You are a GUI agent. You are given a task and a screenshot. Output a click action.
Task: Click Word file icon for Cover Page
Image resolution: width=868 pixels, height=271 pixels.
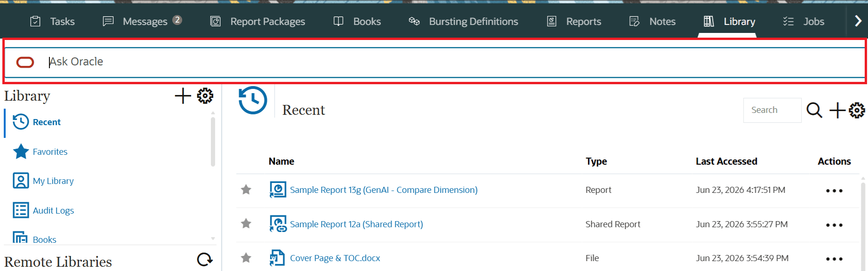click(277, 258)
